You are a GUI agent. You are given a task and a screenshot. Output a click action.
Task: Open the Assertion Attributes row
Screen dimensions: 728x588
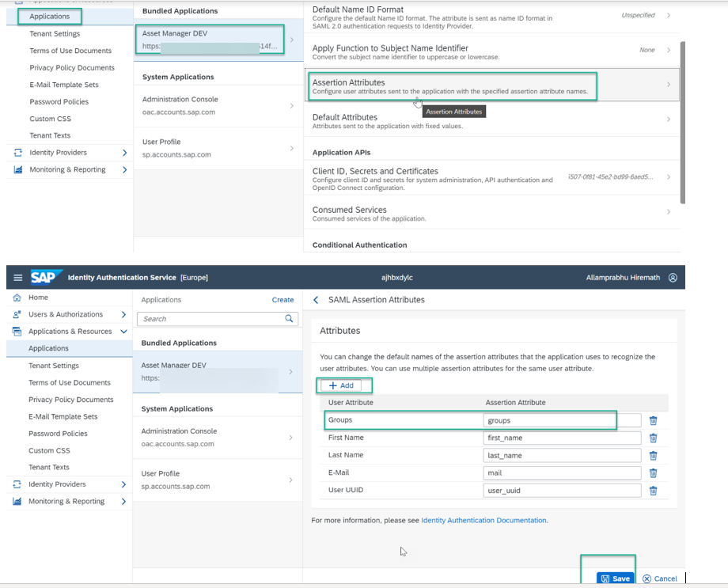491,85
